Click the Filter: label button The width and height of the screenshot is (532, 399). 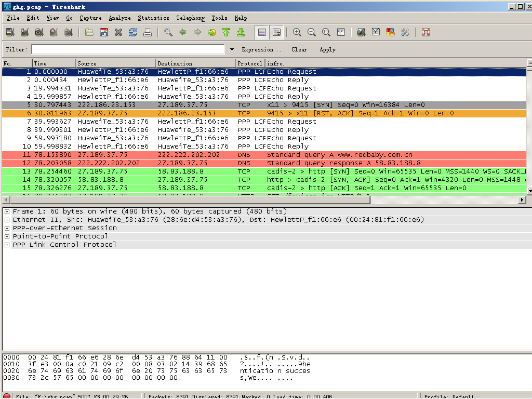(16, 49)
